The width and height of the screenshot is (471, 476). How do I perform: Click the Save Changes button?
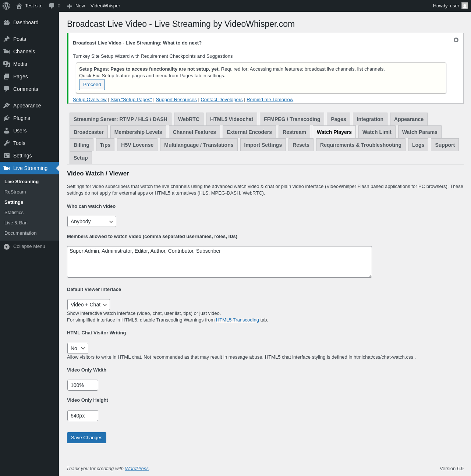(x=86, y=438)
